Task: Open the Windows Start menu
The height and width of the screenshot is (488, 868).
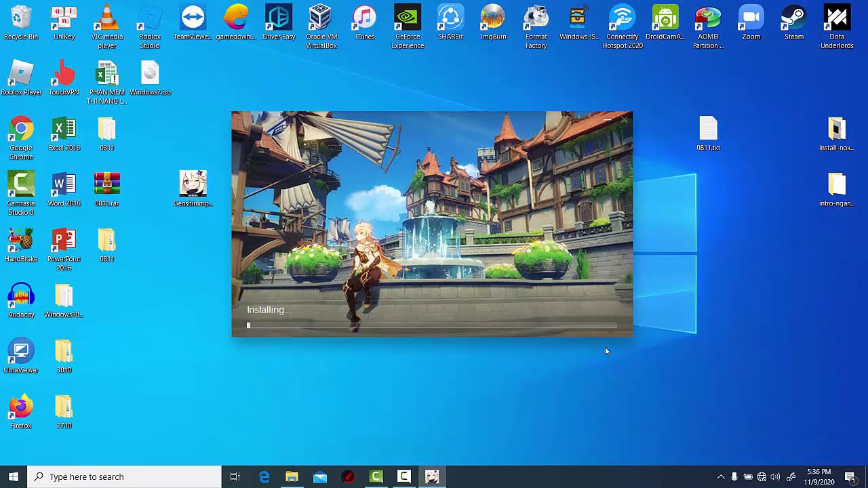Action: [x=13, y=476]
